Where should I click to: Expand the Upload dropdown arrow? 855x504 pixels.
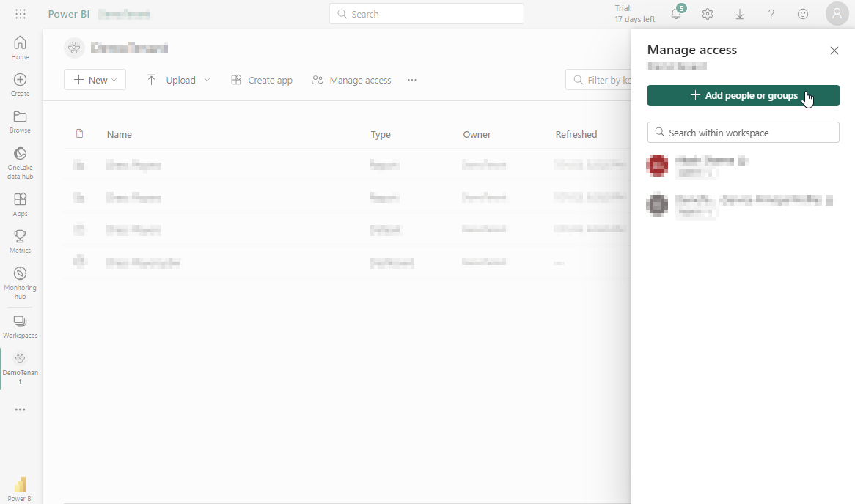click(x=208, y=80)
